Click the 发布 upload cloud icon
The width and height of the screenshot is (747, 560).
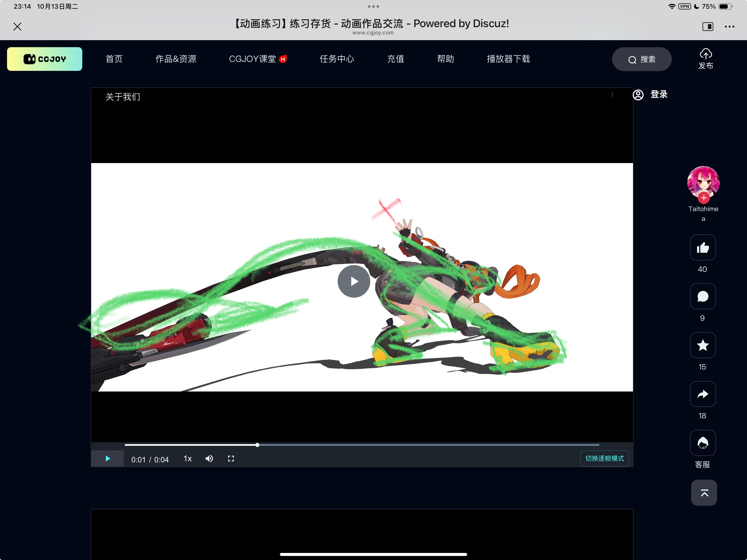click(706, 54)
